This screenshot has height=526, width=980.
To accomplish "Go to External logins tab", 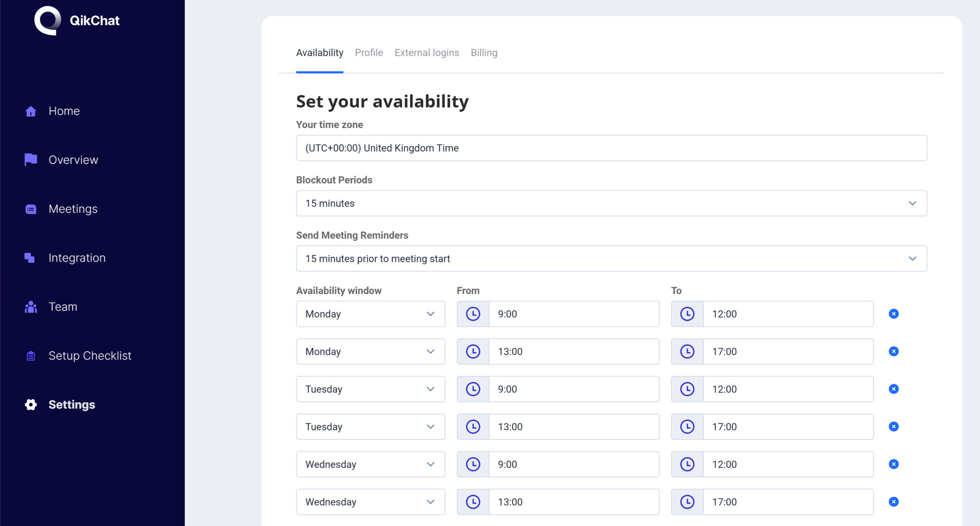I will point(426,53).
